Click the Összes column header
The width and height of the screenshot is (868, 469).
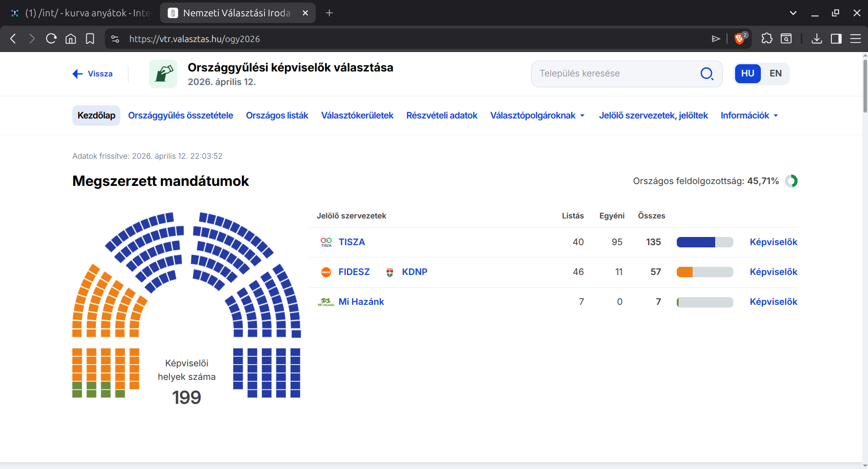pos(651,216)
